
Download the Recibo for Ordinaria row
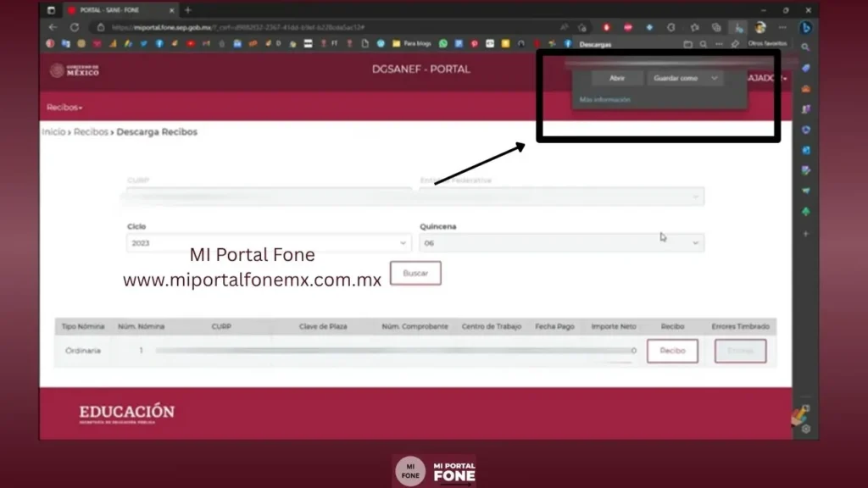coord(672,351)
